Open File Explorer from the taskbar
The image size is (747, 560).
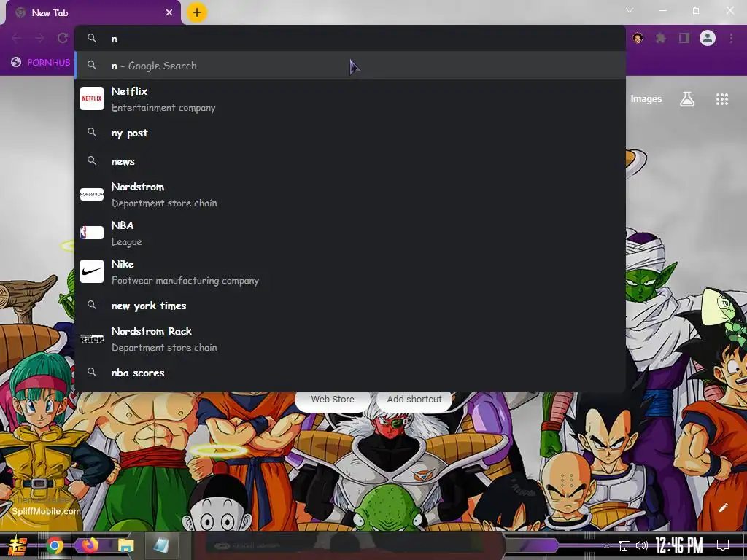click(125, 545)
